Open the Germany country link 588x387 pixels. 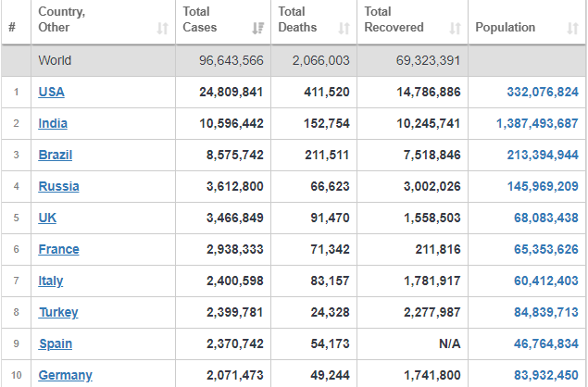click(65, 375)
